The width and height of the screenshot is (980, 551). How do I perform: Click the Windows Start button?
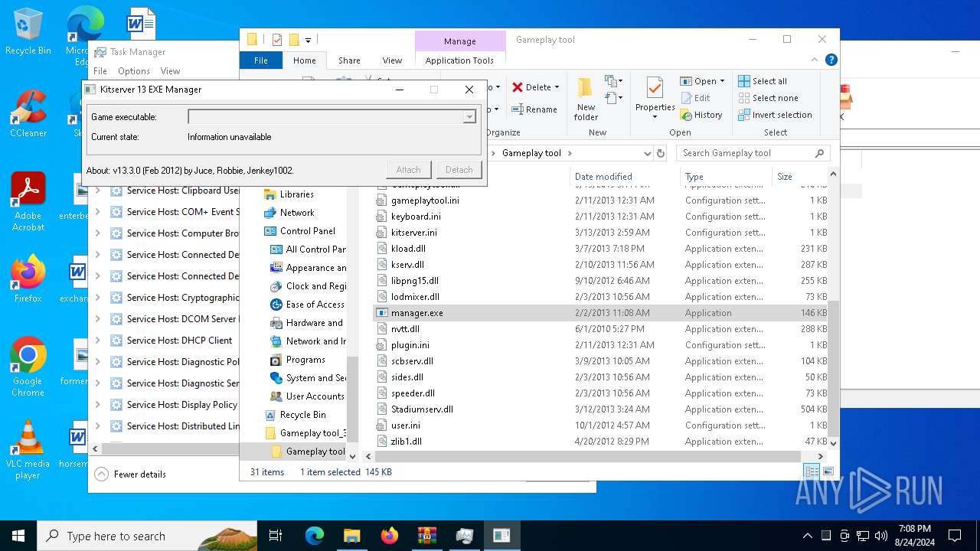point(18,536)
